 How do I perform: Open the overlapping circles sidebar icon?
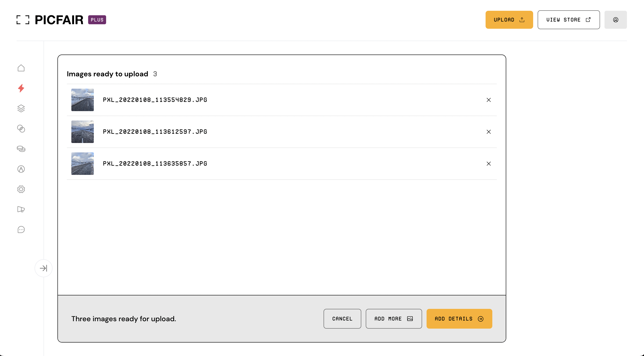coord(21,128)
